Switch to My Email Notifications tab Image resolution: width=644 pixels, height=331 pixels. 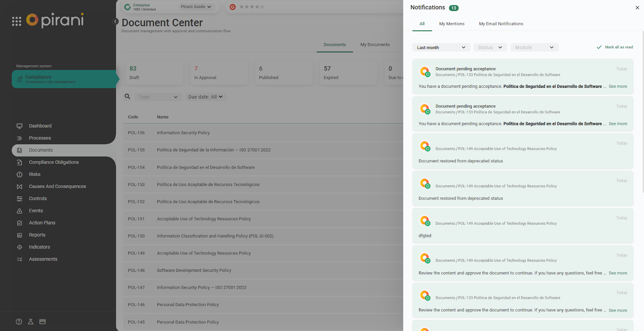point(501,24)
